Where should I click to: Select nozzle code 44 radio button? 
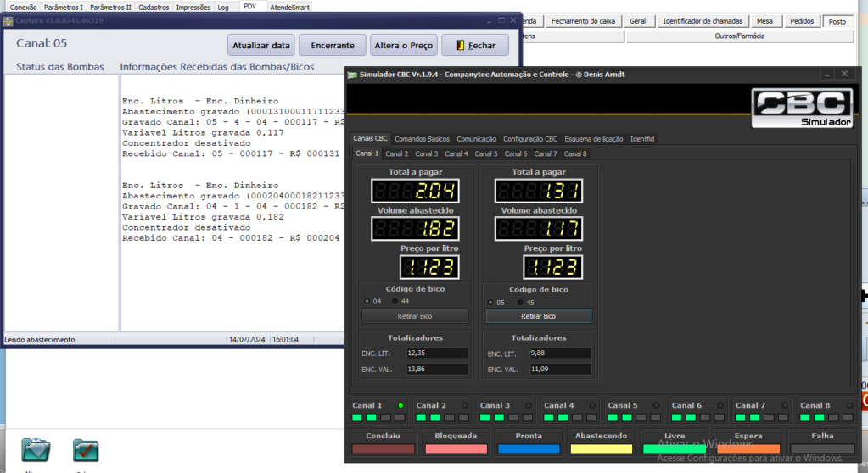coord(395,301)
